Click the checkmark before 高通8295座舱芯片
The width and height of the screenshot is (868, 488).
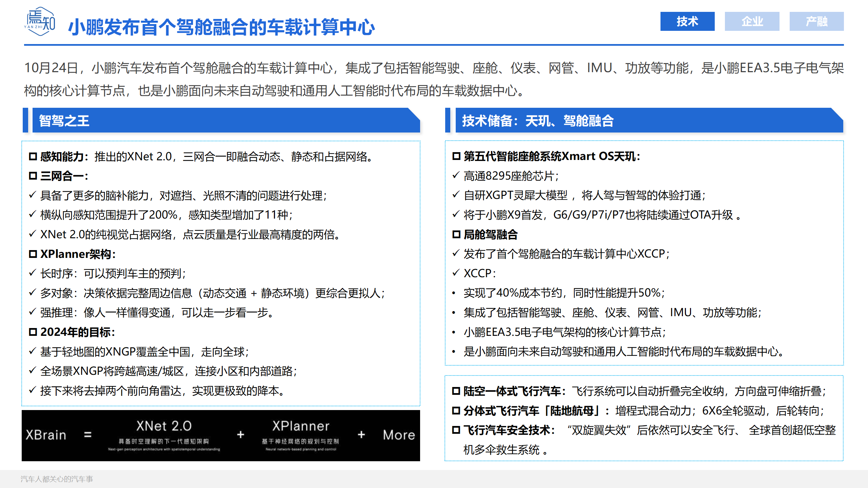(456, 175)
